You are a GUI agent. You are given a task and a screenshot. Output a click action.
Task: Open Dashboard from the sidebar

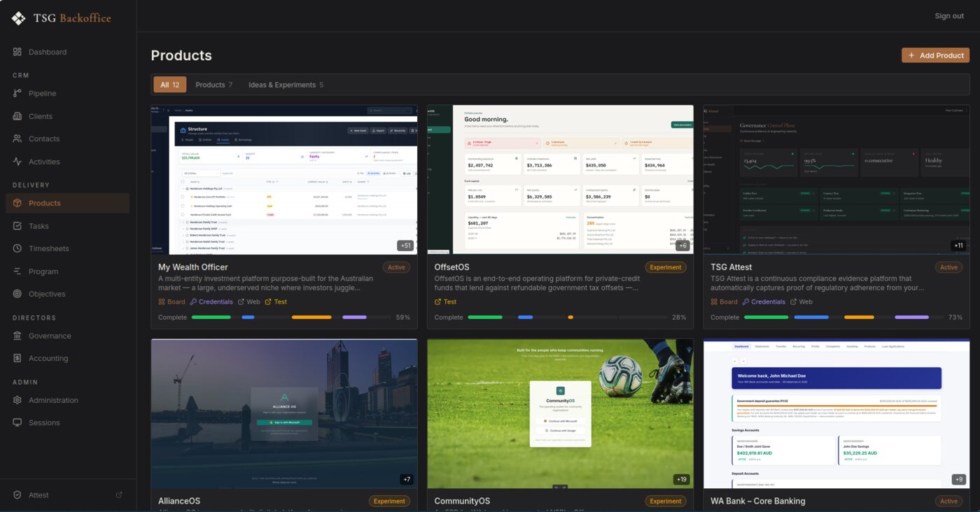coord(68,52)
